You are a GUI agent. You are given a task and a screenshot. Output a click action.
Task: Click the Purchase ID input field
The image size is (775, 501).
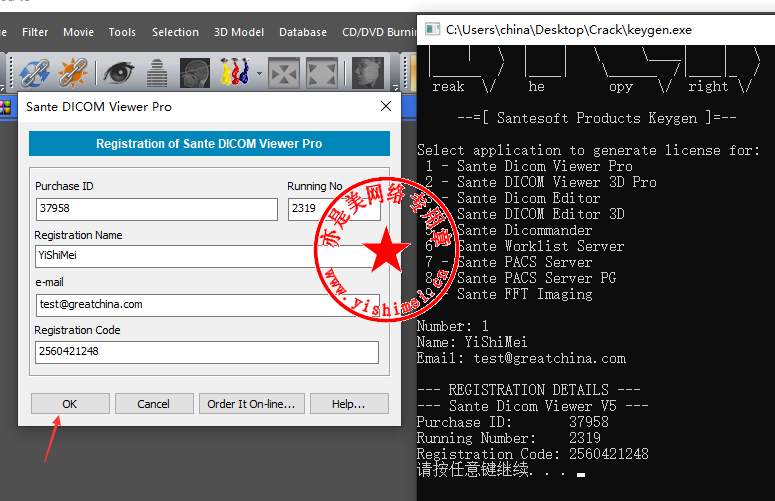coord(155,209)
